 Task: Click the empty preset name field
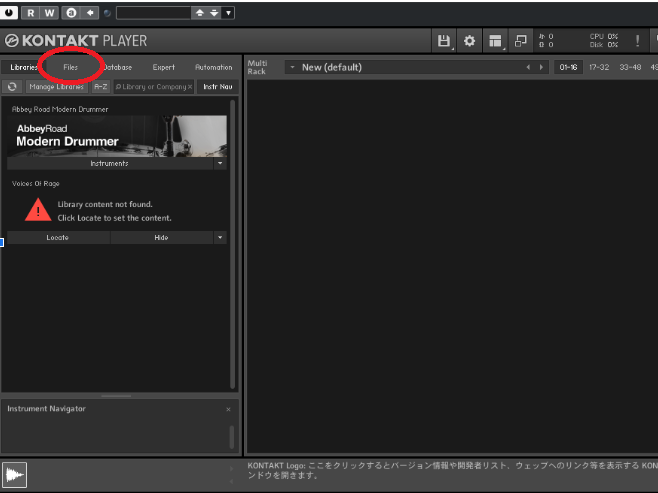click(153, 13)
